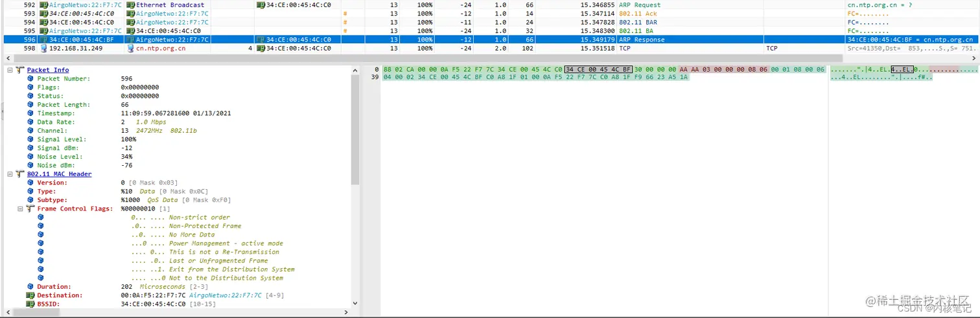
Task: Click the cube icon beside Signal dBm
Action: (x=30, y=148)
